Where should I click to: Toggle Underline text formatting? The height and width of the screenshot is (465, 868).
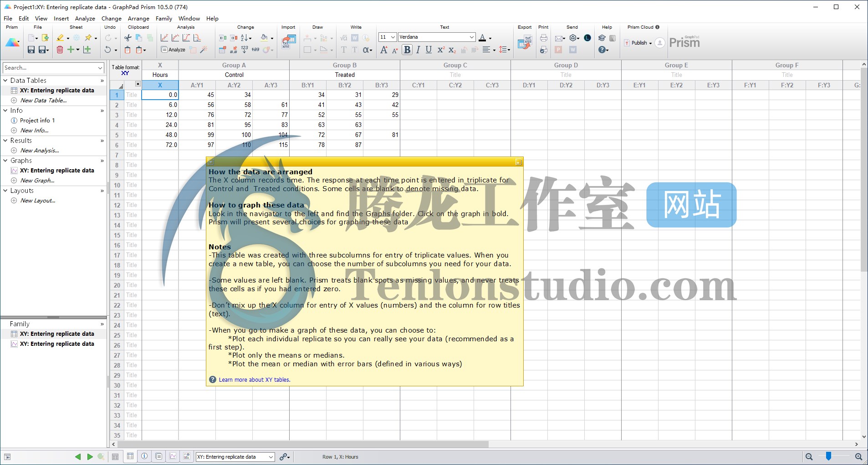[x=429, y=50]
